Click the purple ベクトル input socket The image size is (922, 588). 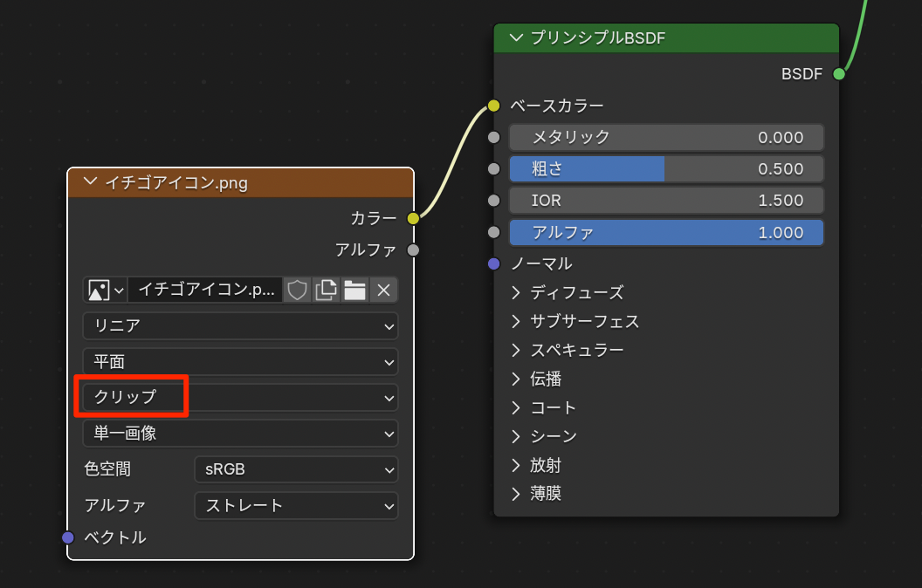coord(68,537)
